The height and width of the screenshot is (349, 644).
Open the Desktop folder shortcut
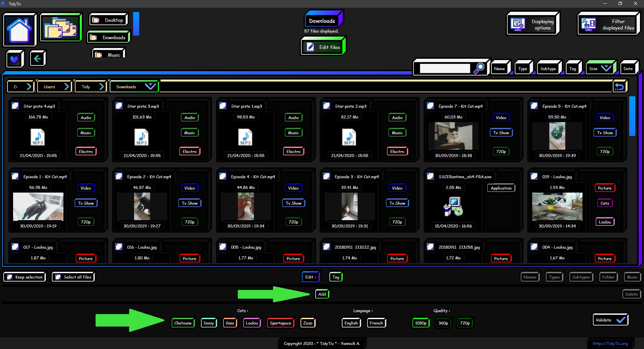[109, 20]
